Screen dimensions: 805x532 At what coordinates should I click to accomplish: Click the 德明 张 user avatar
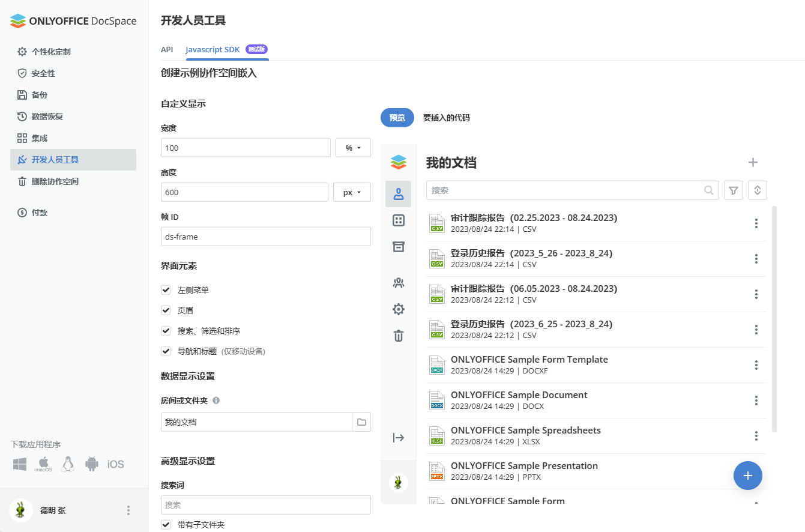21,510
